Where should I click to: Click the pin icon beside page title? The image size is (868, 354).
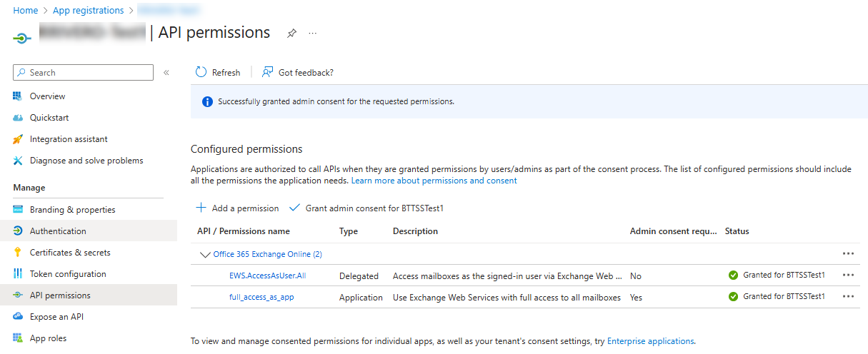291,34
